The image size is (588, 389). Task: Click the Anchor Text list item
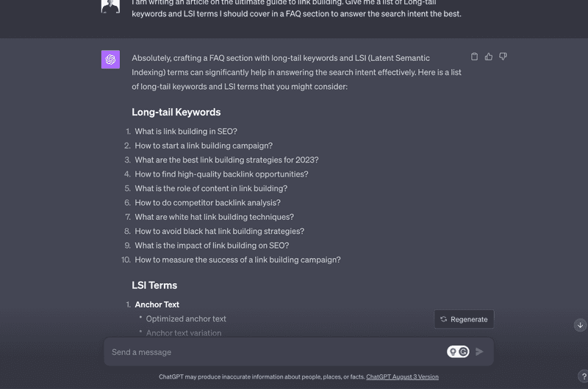point(157,304)
